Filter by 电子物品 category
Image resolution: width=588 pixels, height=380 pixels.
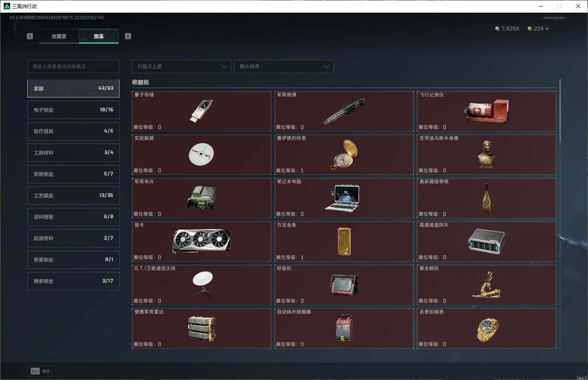pos(73,110)
